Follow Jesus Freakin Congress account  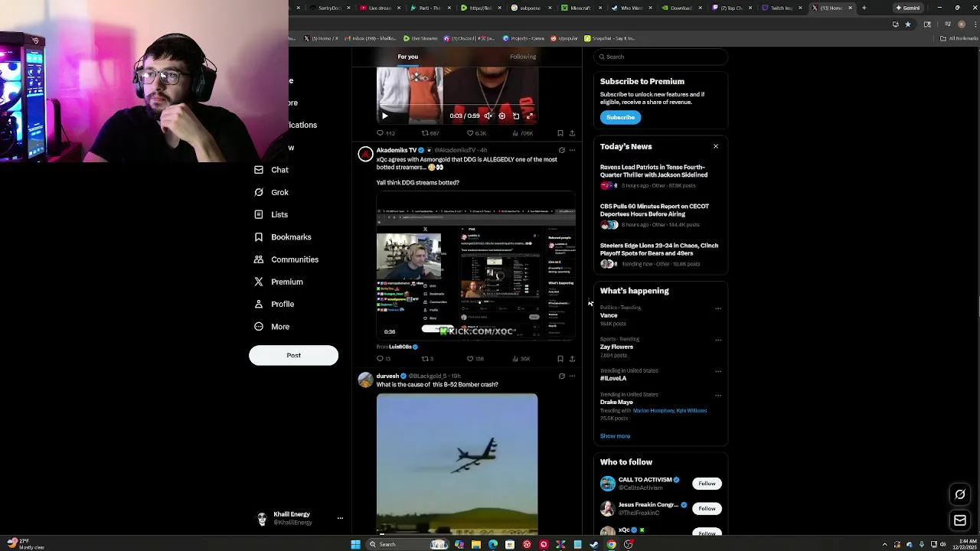tap(707, 509)
